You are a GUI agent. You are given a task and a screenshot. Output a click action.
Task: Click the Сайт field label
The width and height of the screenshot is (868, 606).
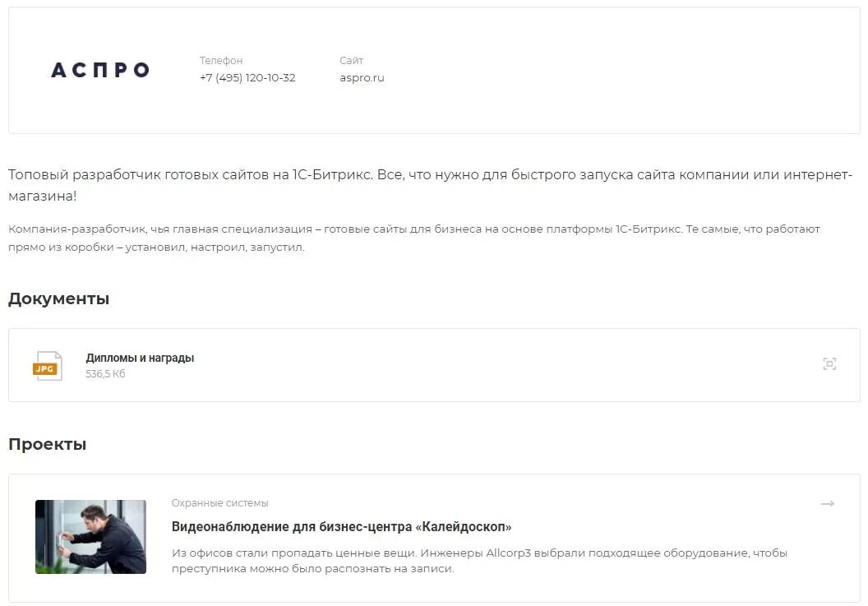[352, 60]
